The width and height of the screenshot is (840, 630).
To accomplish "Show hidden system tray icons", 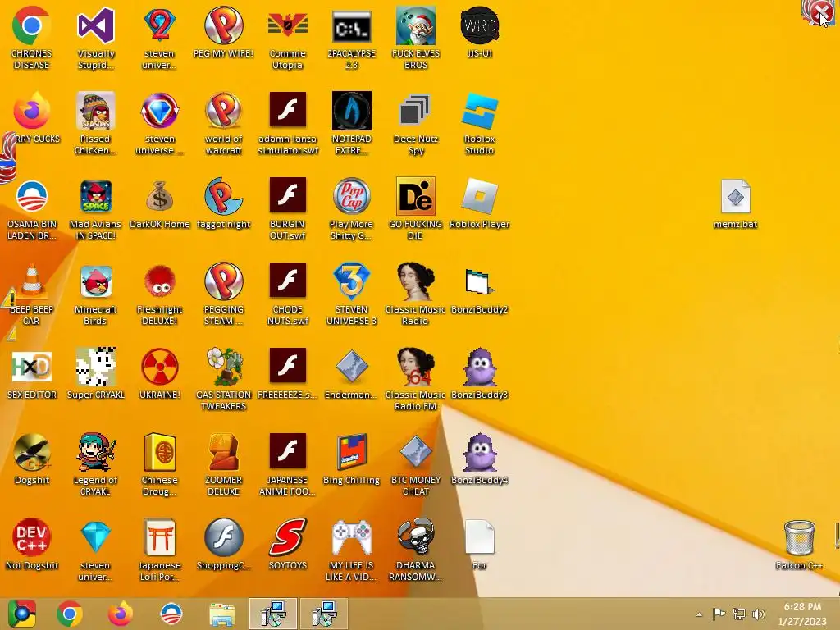I will (699, 614).
